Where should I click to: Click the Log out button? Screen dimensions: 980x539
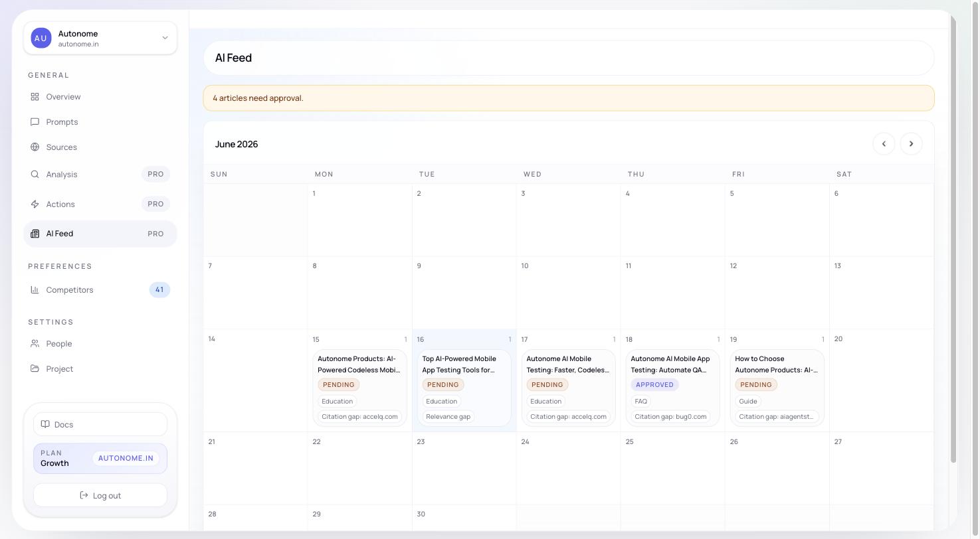[x=100, y=496]
